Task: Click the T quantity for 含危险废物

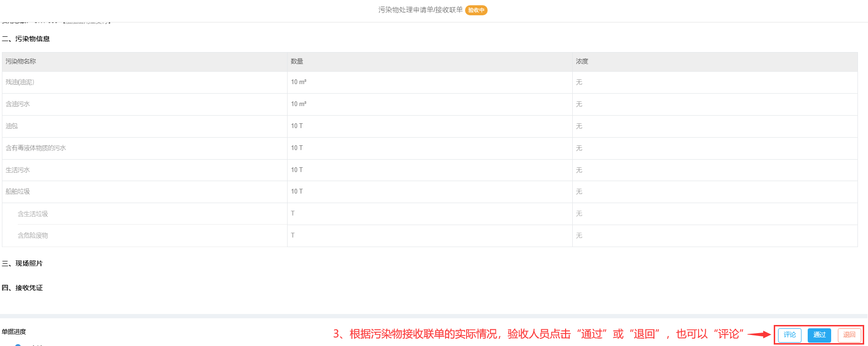Action: coord(293,236)
